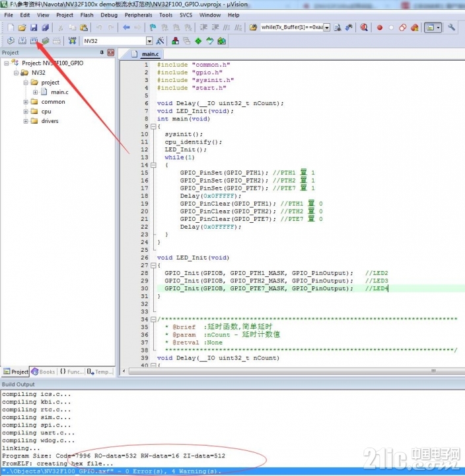Screen dimensions: 465x476
Task: Open the window layout dropdown arrow
Action: [x=439, y=28]
